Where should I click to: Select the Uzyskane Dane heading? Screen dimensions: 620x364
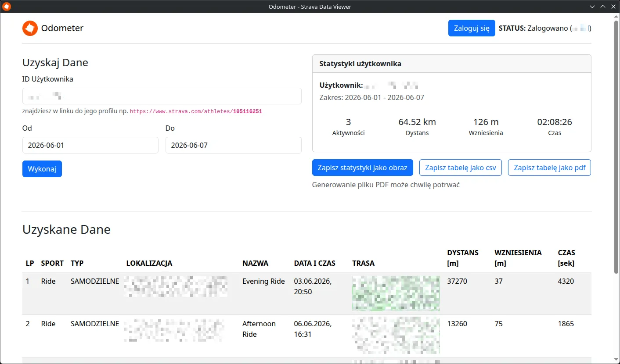pyautogui.click(x=66, y=229)
